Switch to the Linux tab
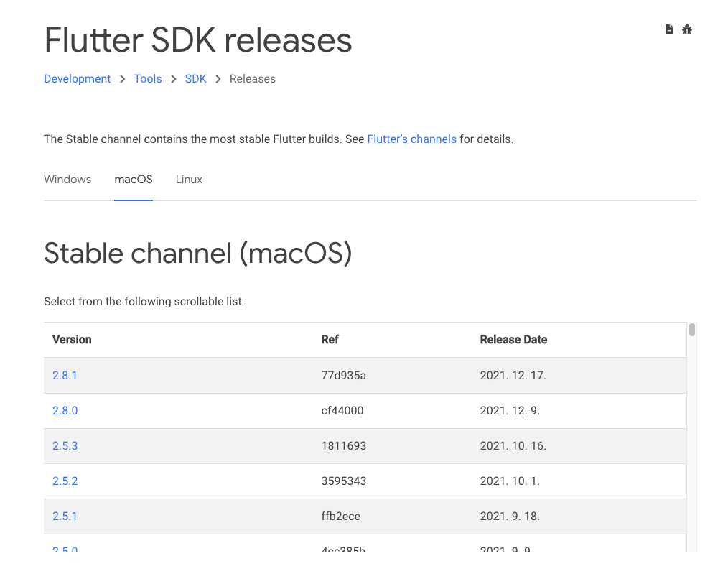Viewport: 728px width, 579px height. pos(189,180)
